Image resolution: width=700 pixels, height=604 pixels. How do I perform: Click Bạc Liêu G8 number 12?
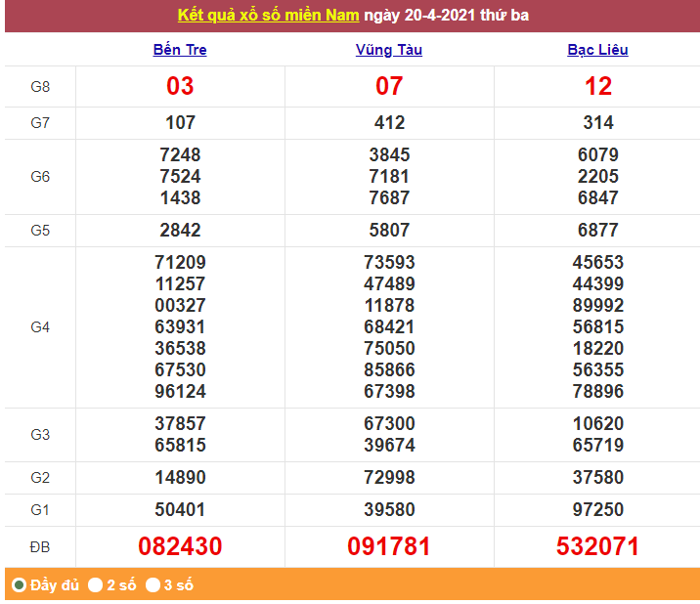point(597,86)
